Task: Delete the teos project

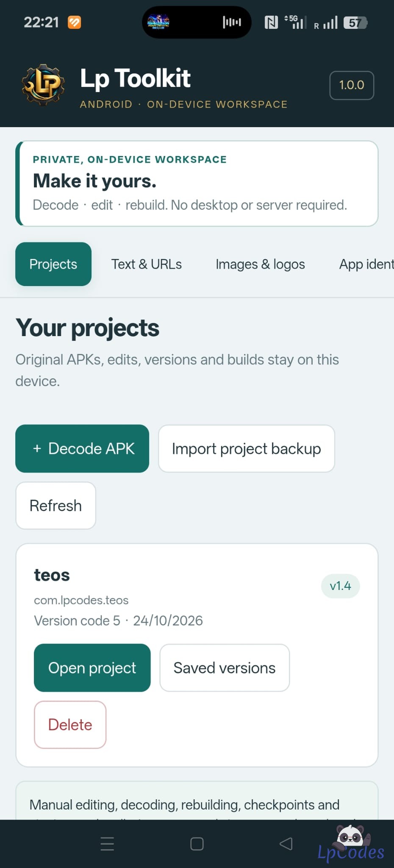Action: click(x=70, y=725)
